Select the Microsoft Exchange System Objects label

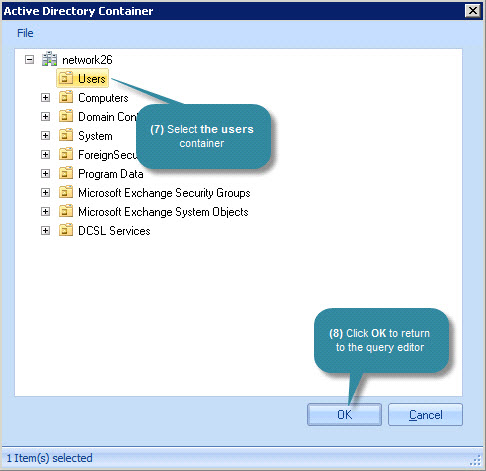pos(163,212)
